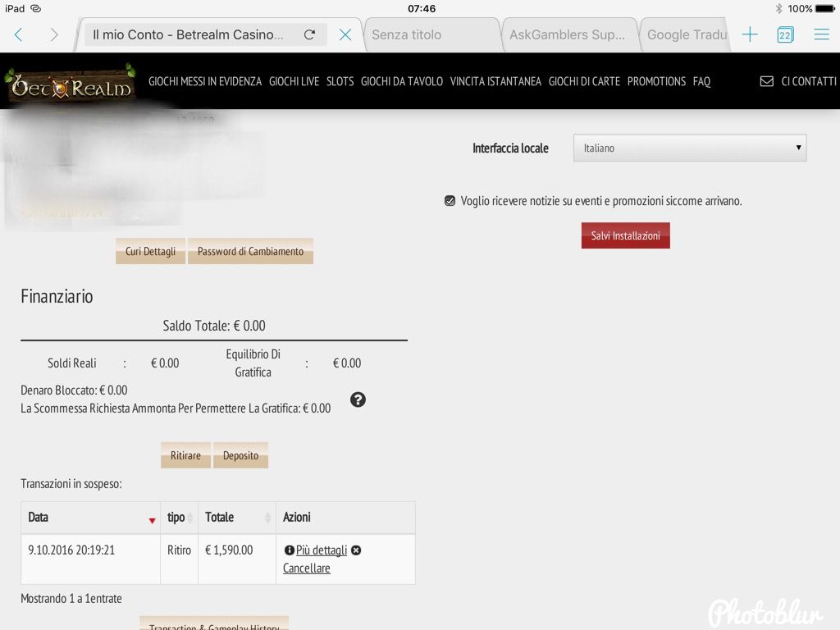Reload the Il mio Conto page
The width and height of the screenshot is (840, 630).
coord(309,34)
